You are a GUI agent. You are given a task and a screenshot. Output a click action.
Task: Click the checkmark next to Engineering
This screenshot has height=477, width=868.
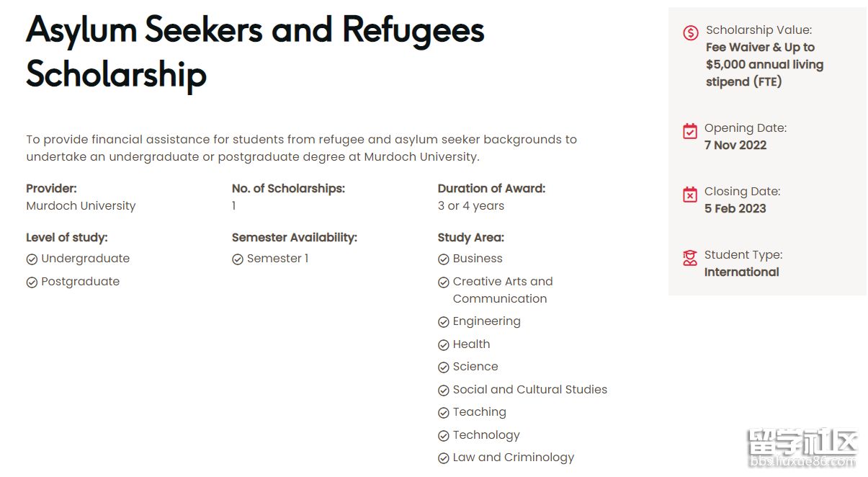click(x=444, y=322)
